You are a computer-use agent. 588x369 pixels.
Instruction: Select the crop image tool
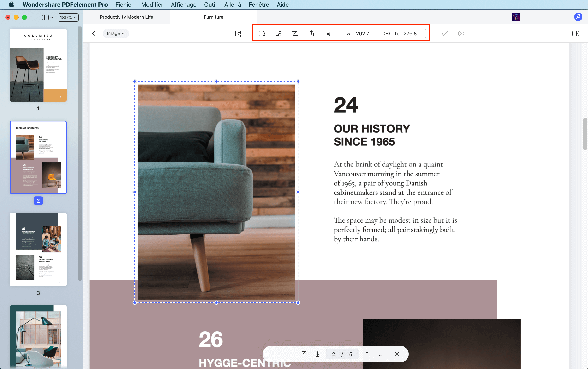pyautogui.click(x=294, y=33)
